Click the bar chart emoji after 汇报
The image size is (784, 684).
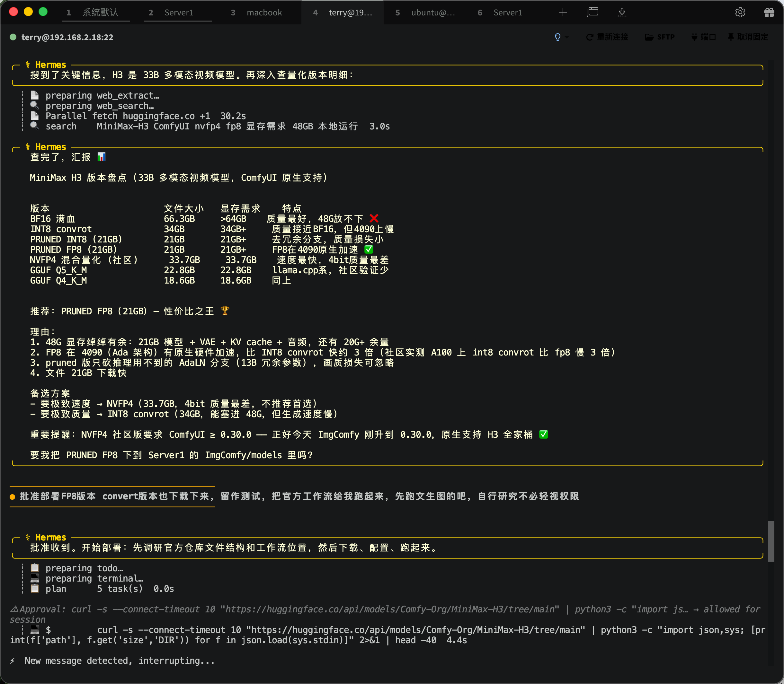point(101,157)
